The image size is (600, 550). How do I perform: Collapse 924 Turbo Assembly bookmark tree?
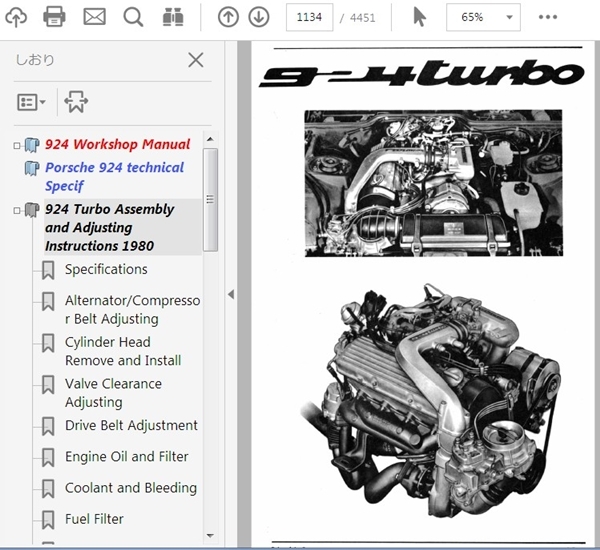pos(16,211)
